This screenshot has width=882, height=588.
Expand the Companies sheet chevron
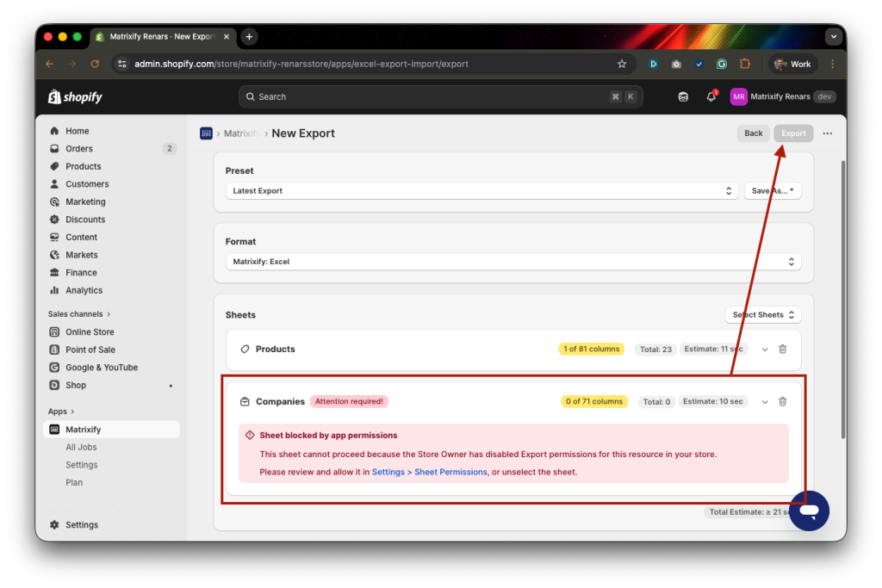[765, 401]
